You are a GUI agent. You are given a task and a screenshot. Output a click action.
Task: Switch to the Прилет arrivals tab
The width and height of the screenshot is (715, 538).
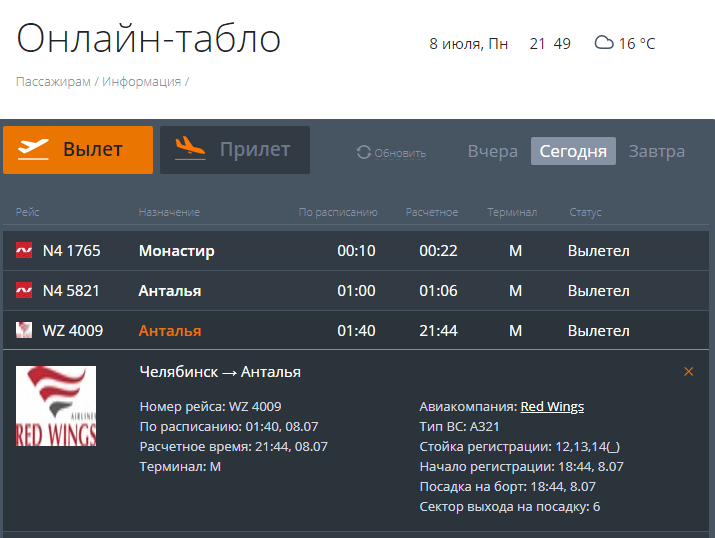coord(235,150)
